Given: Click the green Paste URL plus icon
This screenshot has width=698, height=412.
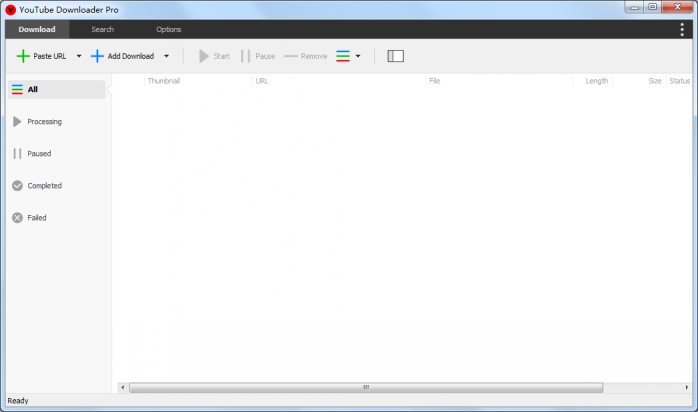Looking at the screenshot, I should [23, 56].
